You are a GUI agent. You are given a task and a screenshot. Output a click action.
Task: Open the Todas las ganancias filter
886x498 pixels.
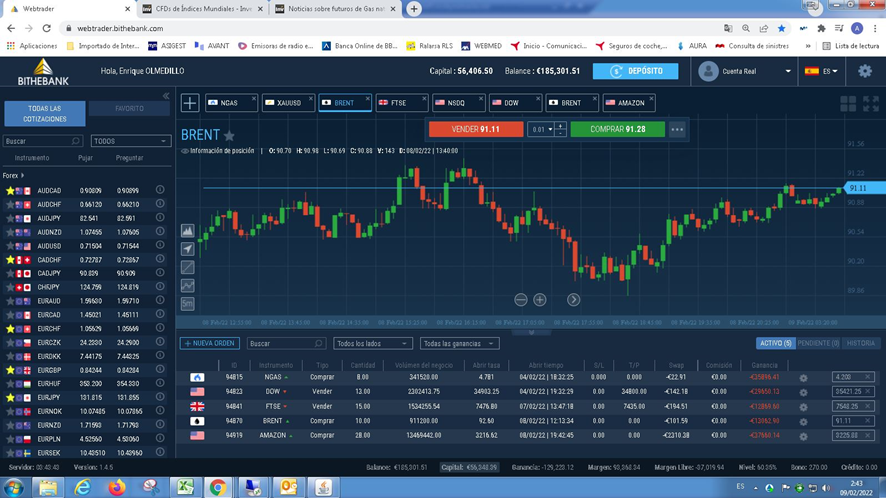(x=459, y=344)
